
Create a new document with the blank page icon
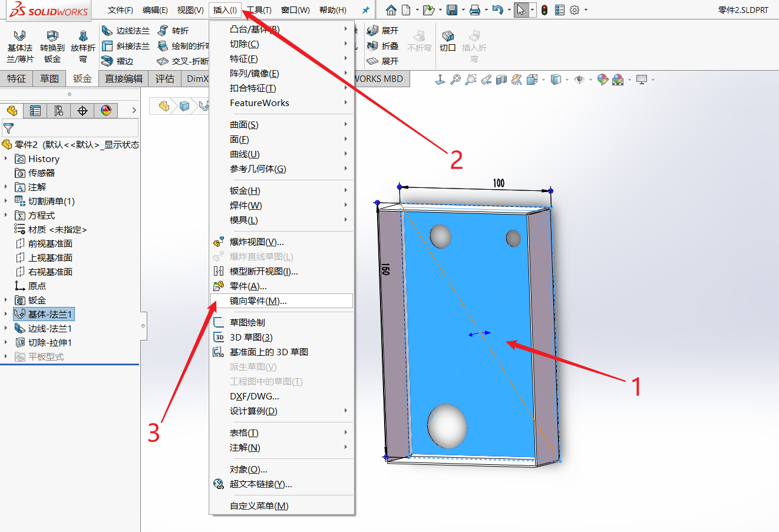pyautogui.click(x=406, y=10)
